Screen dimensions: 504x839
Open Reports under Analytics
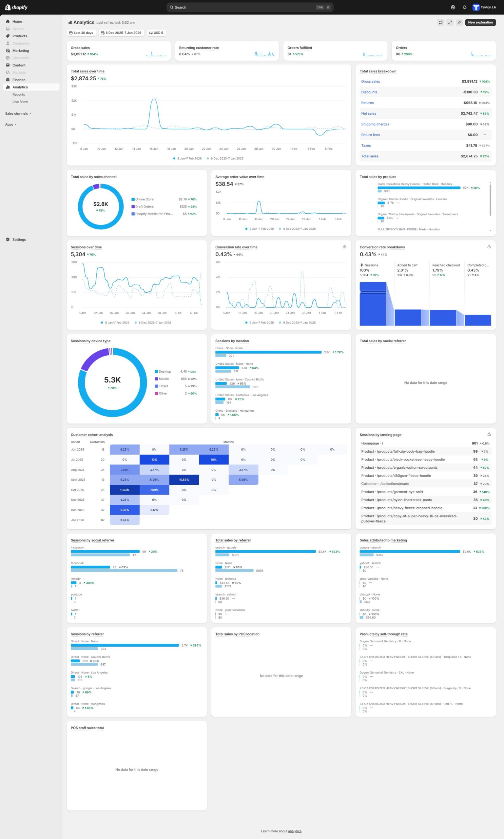[19, 94]
